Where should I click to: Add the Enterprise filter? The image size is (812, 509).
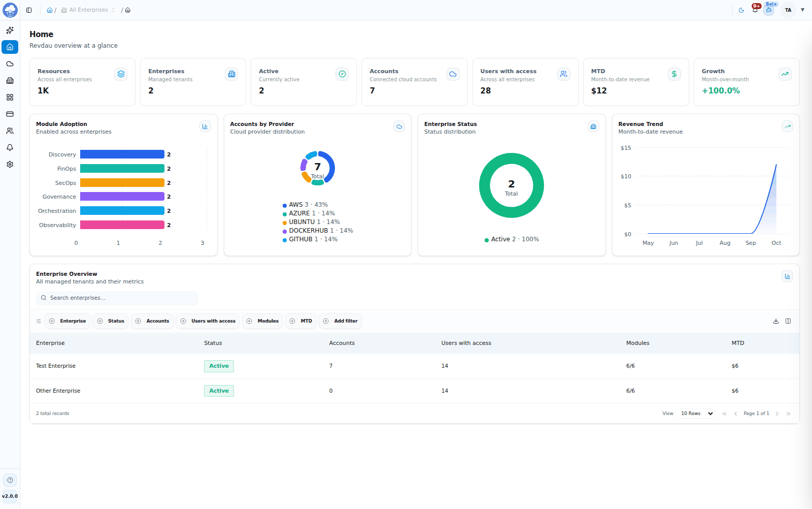tap(67, 321)
